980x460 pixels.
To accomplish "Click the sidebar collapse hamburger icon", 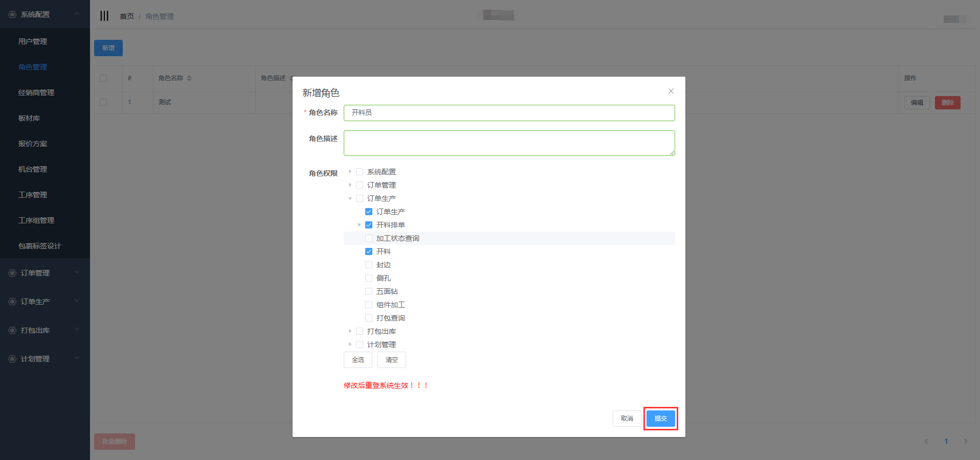I will [104, 16].
